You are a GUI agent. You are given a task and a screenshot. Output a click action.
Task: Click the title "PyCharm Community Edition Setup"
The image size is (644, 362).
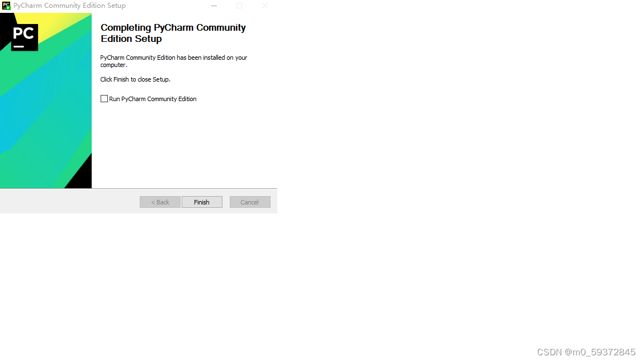[x=69, y=6]
